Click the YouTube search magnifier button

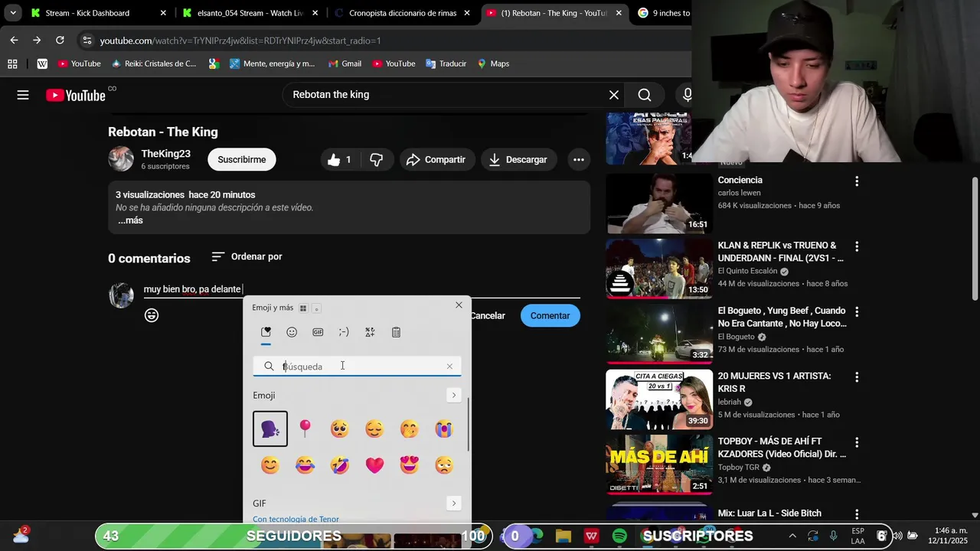click(645, 95)
